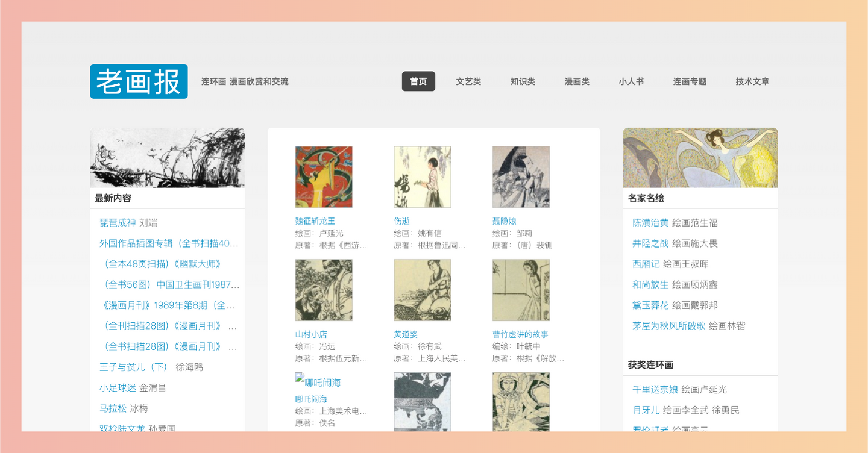Click the 获奖连环画 section heading
This screenshot has height=453, width=868.
point(651,365)
